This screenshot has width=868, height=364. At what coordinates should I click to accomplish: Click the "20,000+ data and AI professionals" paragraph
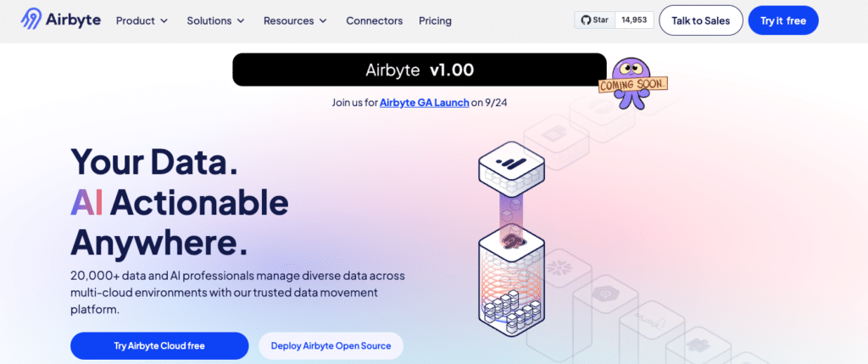238,292
